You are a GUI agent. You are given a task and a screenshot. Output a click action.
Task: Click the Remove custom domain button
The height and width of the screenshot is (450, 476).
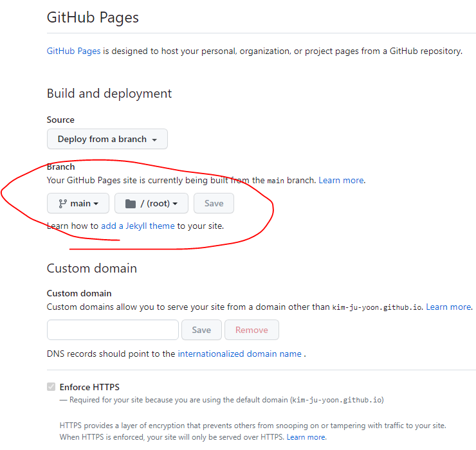click(x=252, y=330)
